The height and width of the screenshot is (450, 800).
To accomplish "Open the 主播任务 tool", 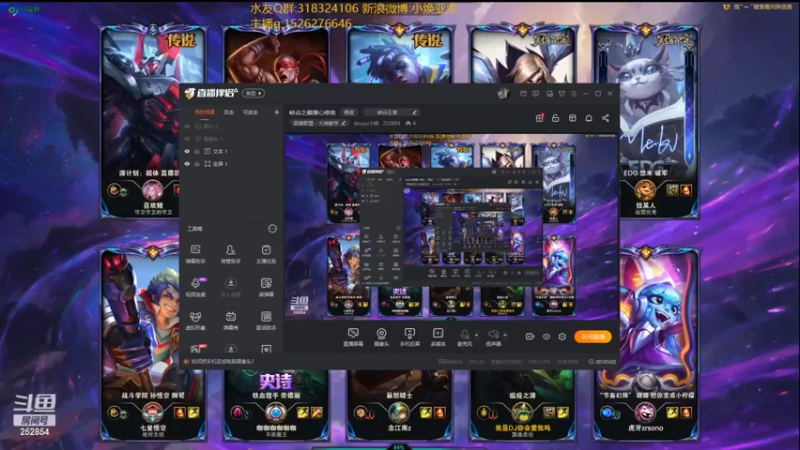I will (x=266, y=254).
